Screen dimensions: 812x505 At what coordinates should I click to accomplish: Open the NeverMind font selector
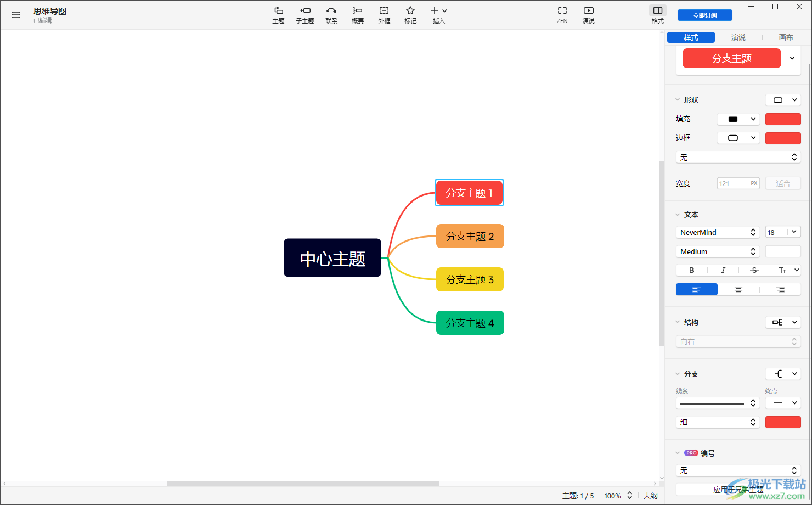[718, 232]
